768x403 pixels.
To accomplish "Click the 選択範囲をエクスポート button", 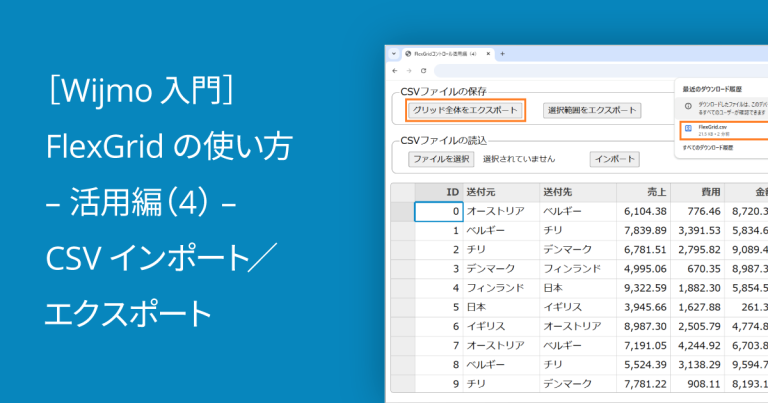I will [x=592, y=110].
